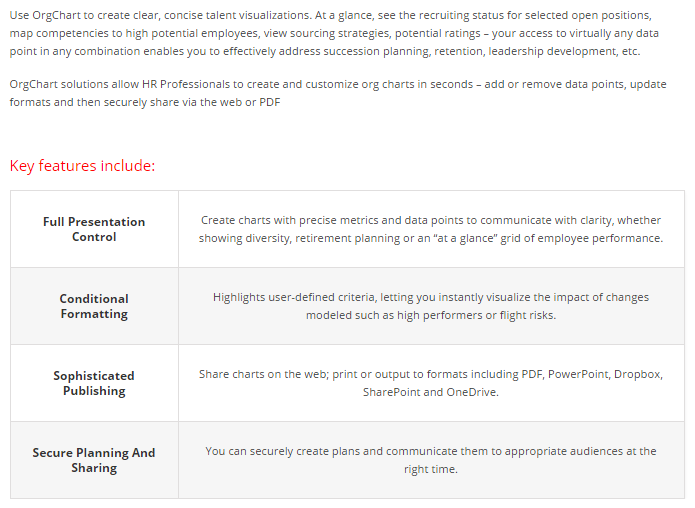Click the "Key features include:" red heading
This screenshot has width=695, height=508.
[x=82, y=166]
